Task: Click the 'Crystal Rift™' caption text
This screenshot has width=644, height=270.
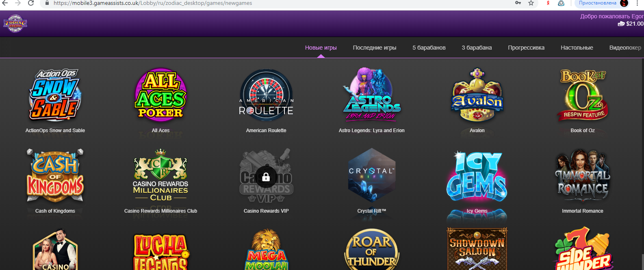Action: (x=372, y=211)
